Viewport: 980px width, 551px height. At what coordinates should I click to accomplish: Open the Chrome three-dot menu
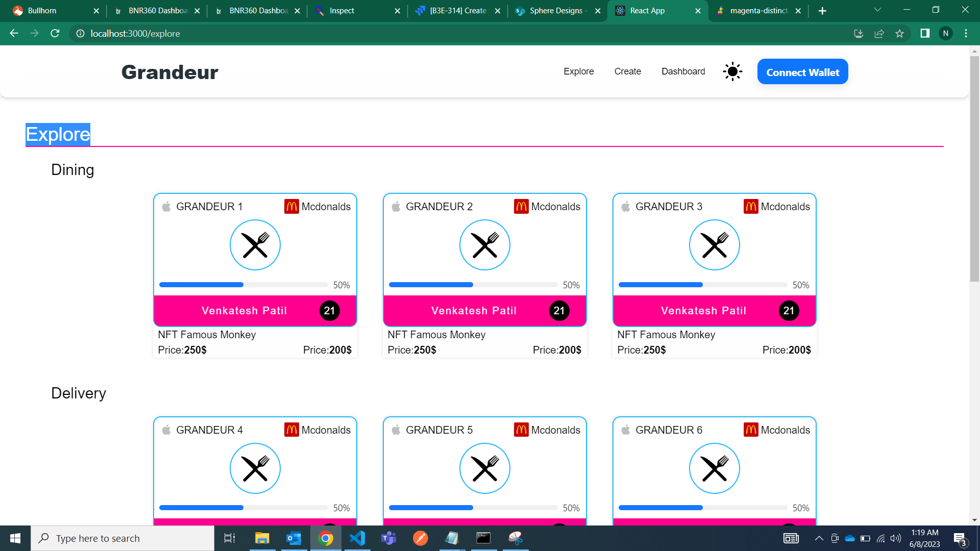966,34
